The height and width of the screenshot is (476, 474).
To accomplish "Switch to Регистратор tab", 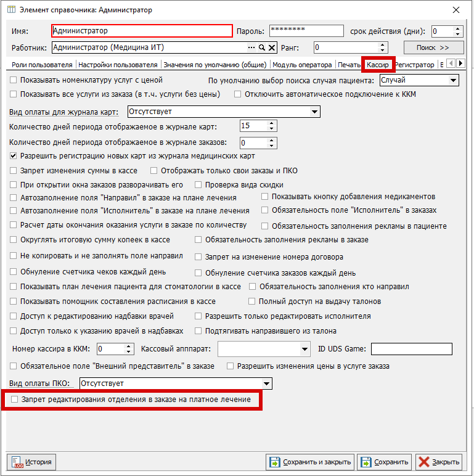I will pyautogui.click(x=415, y=65).
